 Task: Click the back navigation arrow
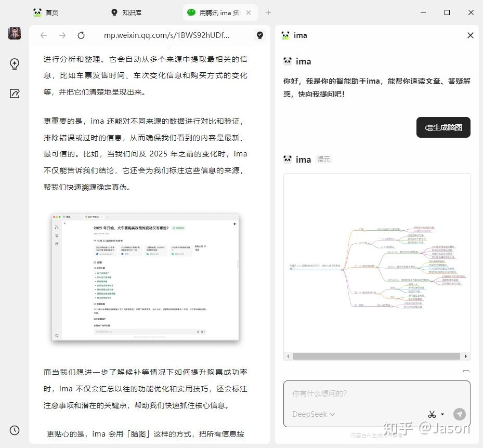(x=44, y=35)
